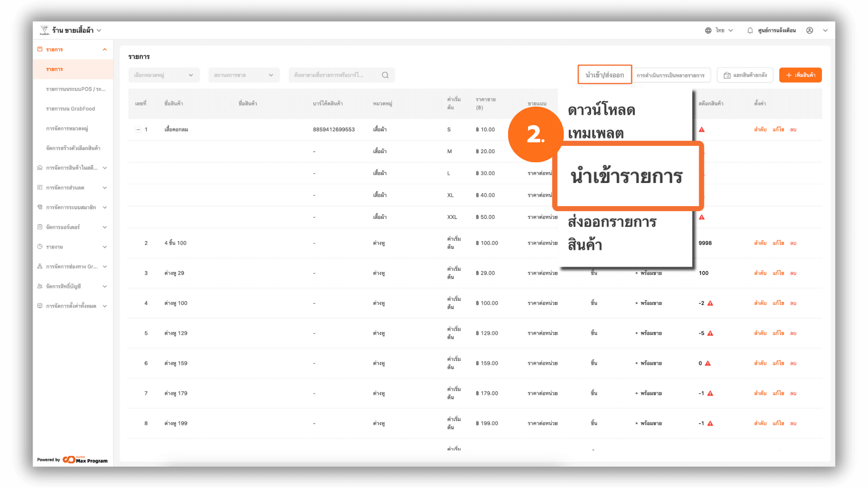Click the shop logo icon
Viewport: 868px width, 488px height.
pyautogui.click(x=44, y=30)
